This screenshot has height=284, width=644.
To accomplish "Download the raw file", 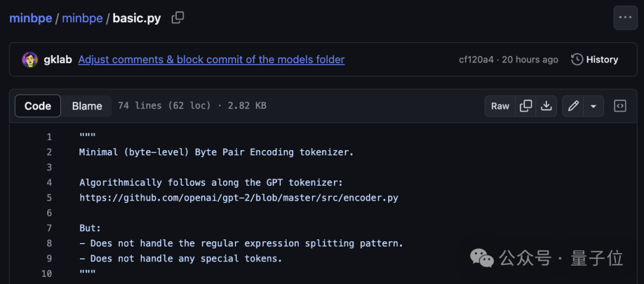I will (546, 106).
